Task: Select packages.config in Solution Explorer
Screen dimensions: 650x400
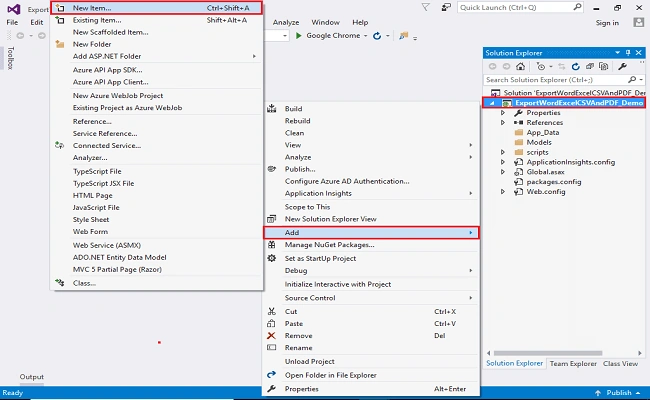Action: tap(554, 182)
